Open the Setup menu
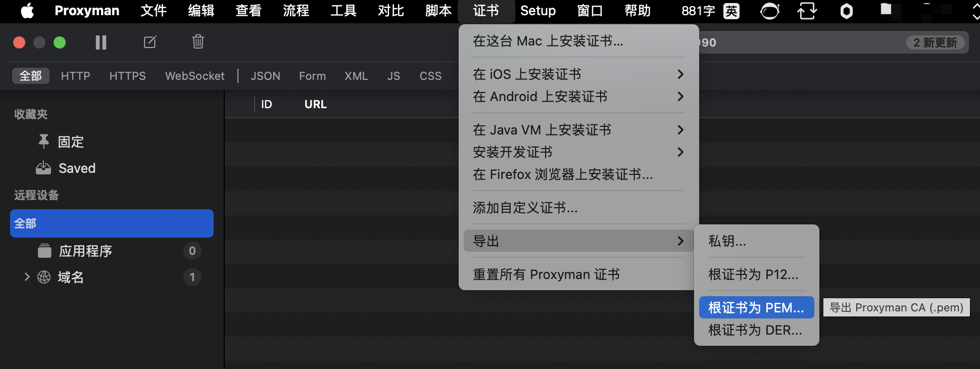The image size is (980, 369). tap(537, 11)
